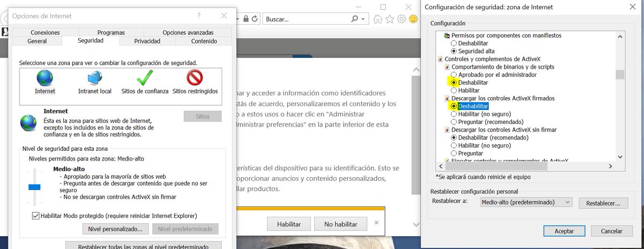The height and width of the screenshot is (249, 644).
Task: Select Deshabilitar under Permisos por componentes
Action: [454, 43]
